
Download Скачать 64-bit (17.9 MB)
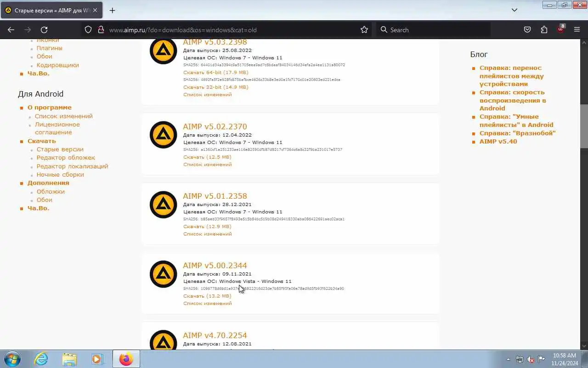[215, 72]
